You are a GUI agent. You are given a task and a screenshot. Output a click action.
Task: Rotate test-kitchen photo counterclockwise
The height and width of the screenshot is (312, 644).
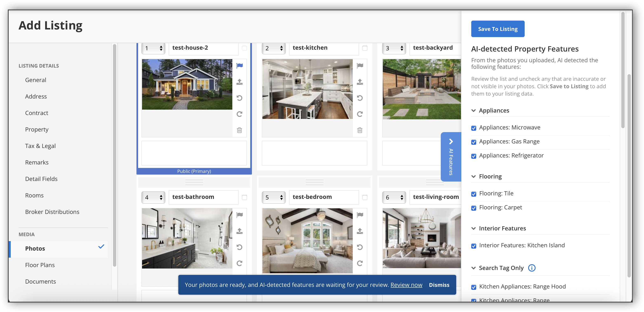[x=360, y=98]
